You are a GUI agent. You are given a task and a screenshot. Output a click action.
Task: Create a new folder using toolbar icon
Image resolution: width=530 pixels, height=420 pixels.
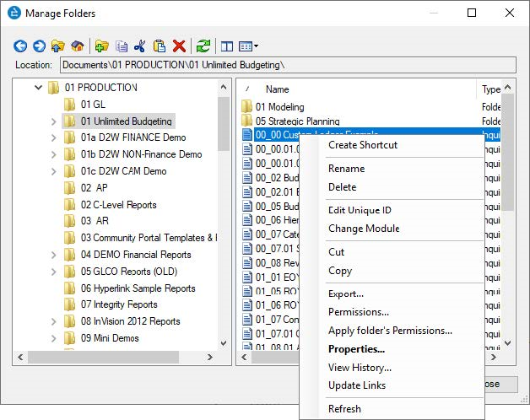101,46
